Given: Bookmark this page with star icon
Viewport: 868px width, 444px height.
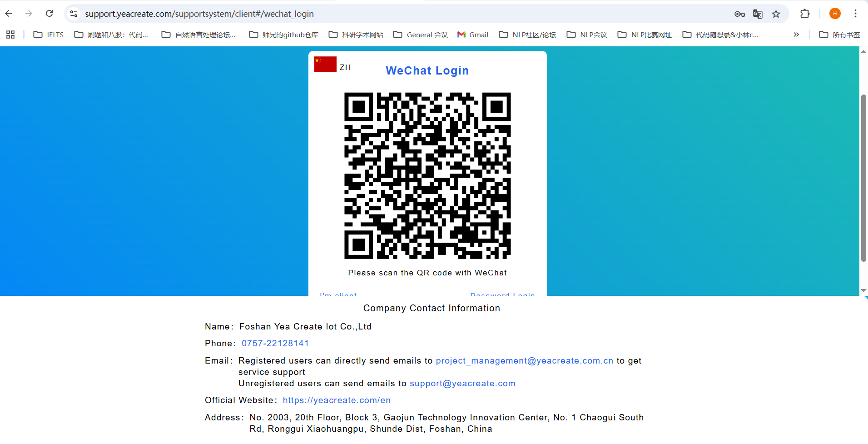Looking at the screenshot, I should [x=776, y=14].
